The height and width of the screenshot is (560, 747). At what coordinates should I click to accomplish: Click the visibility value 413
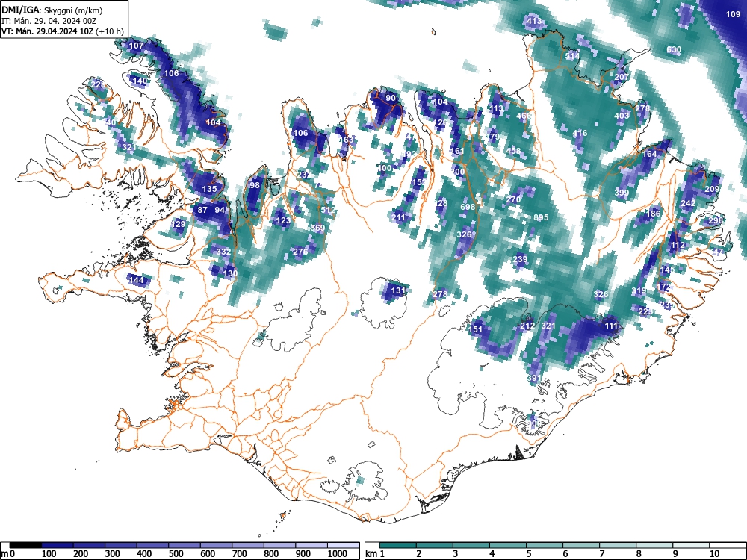534,21
